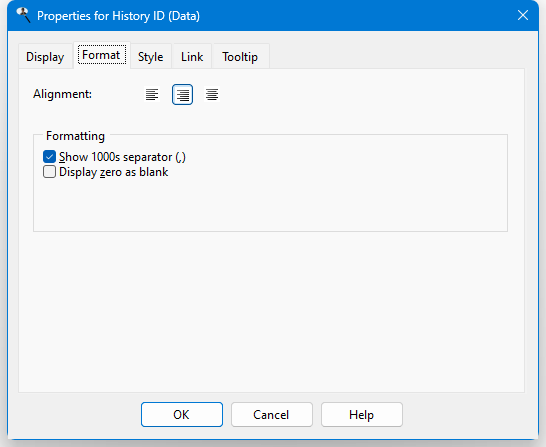Click the 'Show 1000s separator (,)' label text
Screen dimensions: 546x447
click(x=122, y=157)
